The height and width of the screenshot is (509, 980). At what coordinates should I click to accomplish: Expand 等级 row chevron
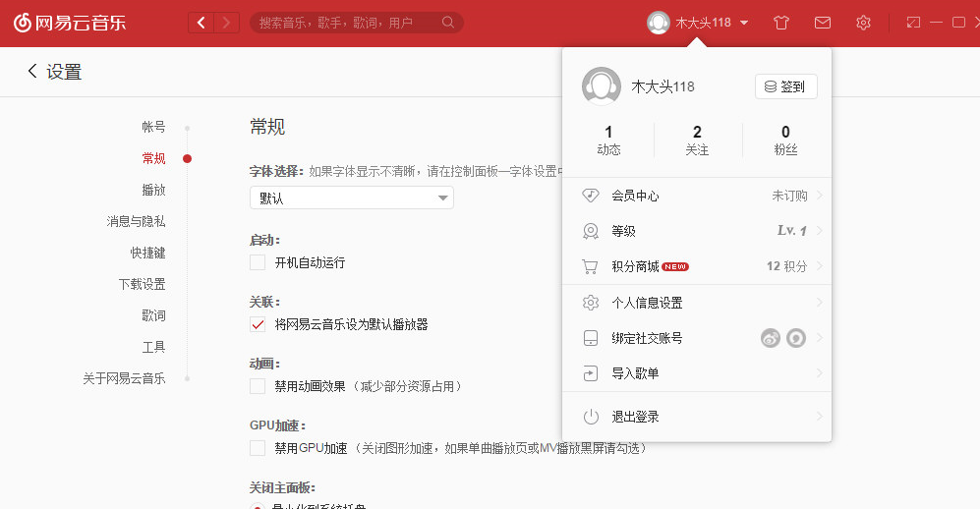coord(820,231)
